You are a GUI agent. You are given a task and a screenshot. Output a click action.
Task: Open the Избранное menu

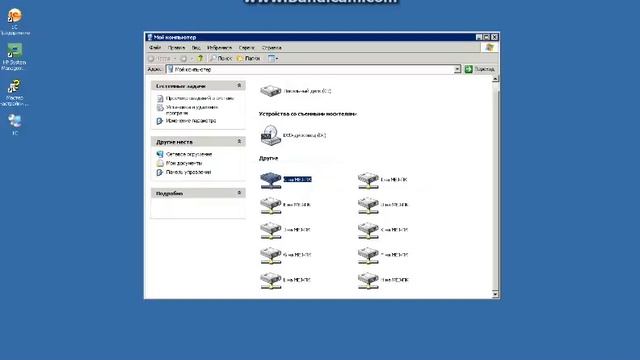click(219, 48)
